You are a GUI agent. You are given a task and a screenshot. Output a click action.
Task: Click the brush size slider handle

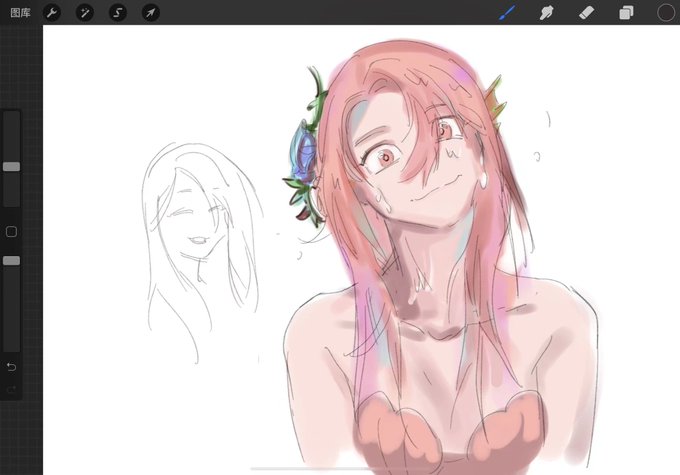11,167
